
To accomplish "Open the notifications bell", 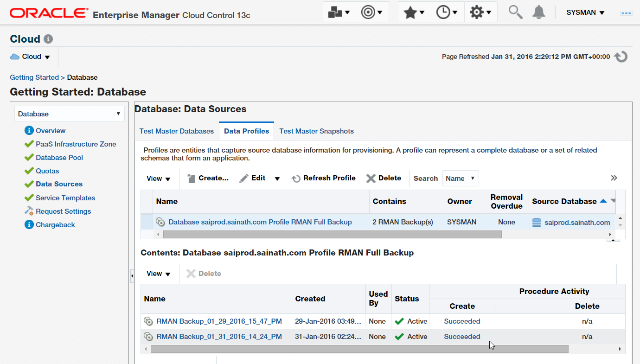I will click(538, 12).
